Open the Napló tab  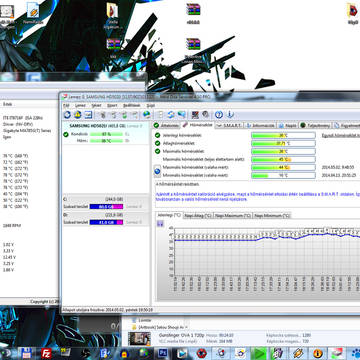[x=288, y=125]
